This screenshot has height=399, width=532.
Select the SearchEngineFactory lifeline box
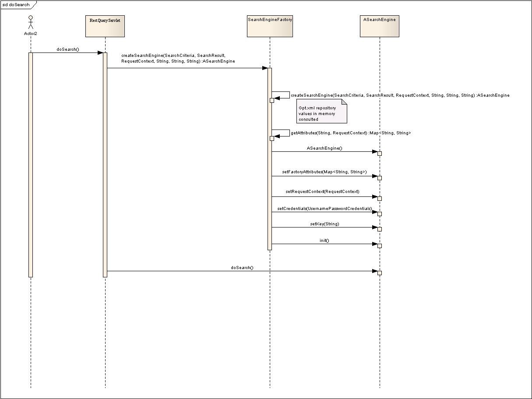click(270, 26)
